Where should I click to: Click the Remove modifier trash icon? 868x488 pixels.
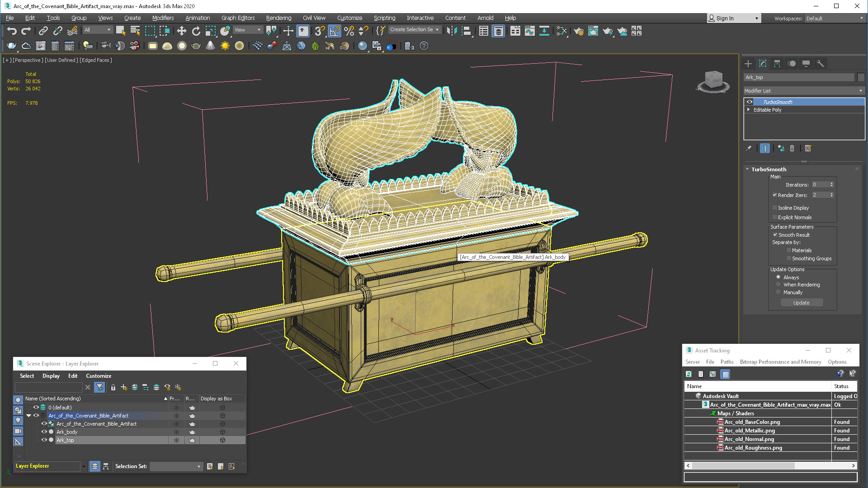click(x=792, y=148)
